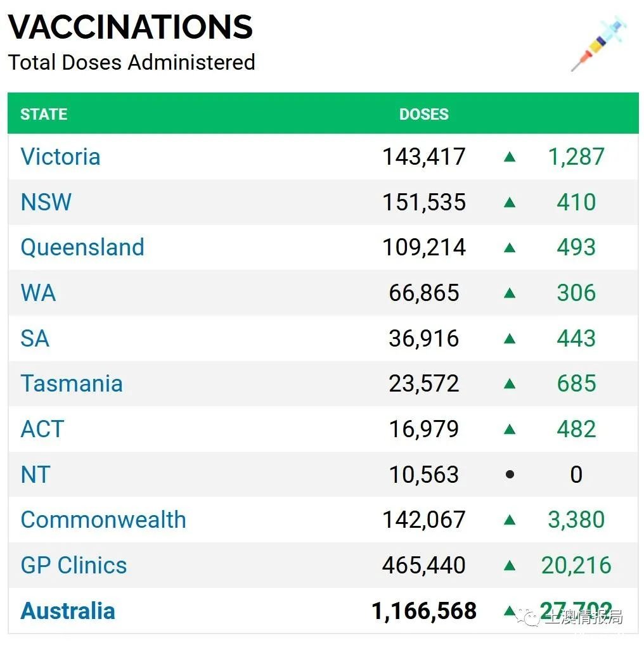This screenshot has width=644, height=645.
Task: Open the Victoria state link
Action: point(60,156)
